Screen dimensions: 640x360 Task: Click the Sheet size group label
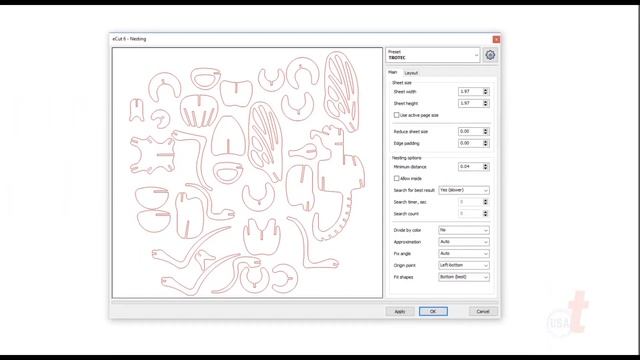point(402,83)
